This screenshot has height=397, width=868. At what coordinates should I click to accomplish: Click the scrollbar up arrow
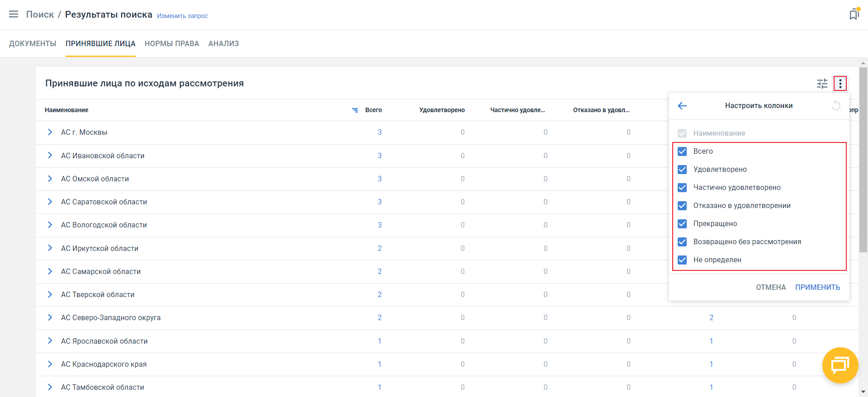coord(863,62)
